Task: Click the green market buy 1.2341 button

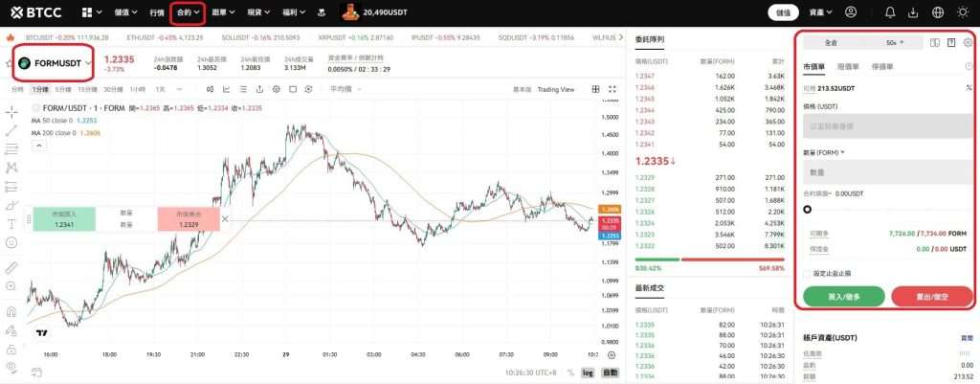Action: pyautogui.click(x=64, y=219)
